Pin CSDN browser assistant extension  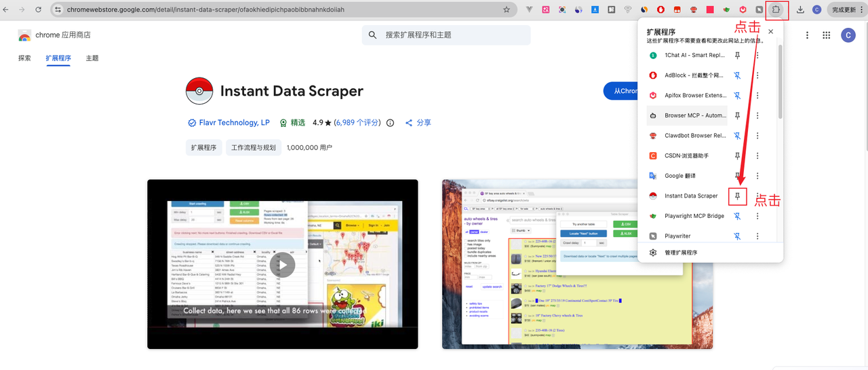(737, 155)
